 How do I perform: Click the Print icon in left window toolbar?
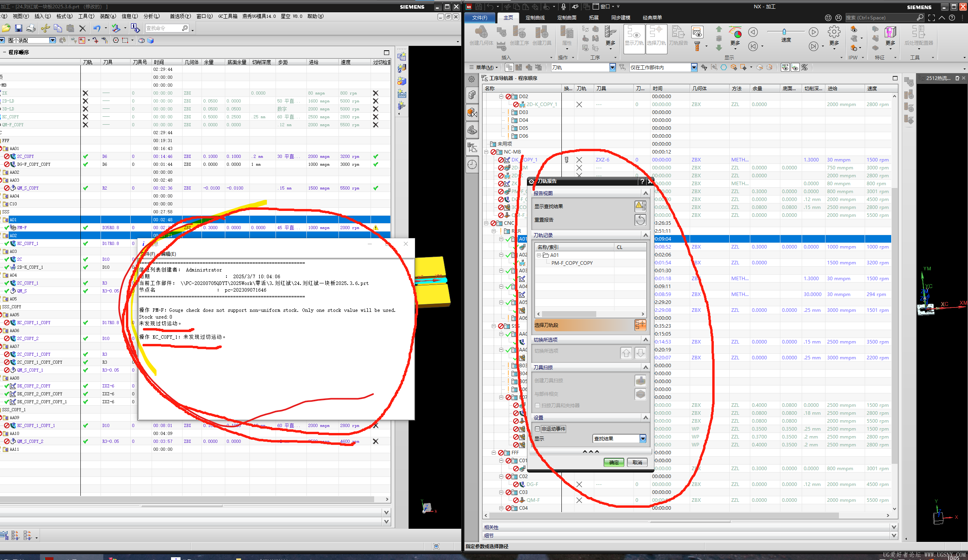click(x=31, y=28)
